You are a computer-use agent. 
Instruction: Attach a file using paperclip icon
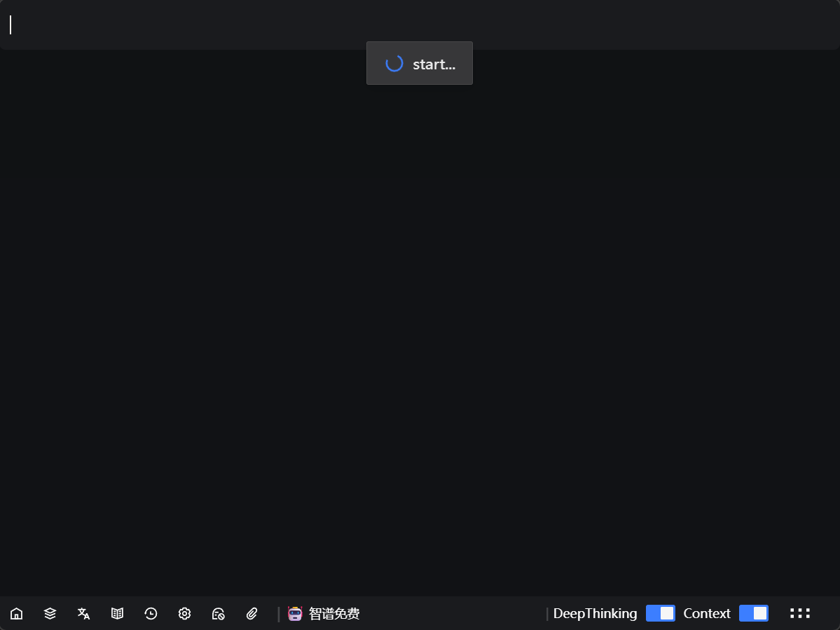[252, 614]
